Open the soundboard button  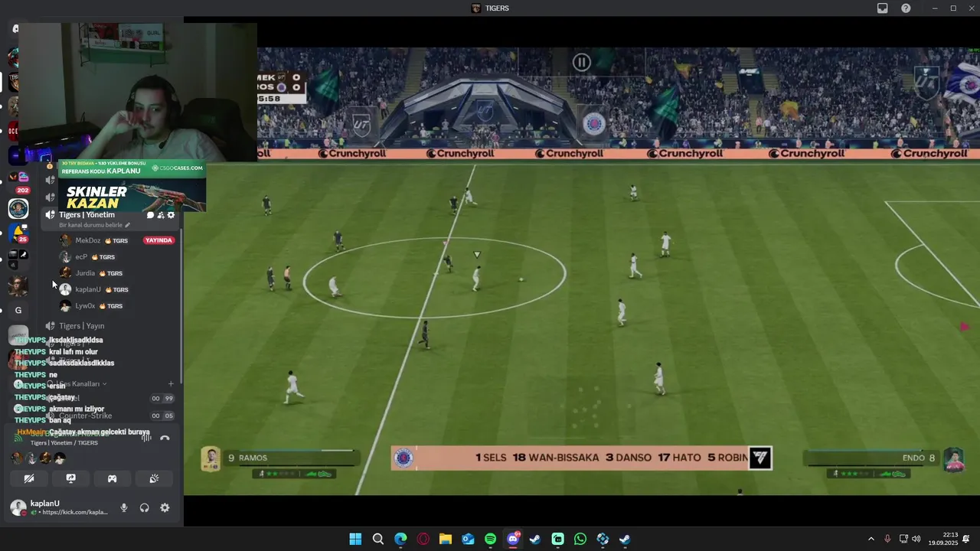[153, 478]
